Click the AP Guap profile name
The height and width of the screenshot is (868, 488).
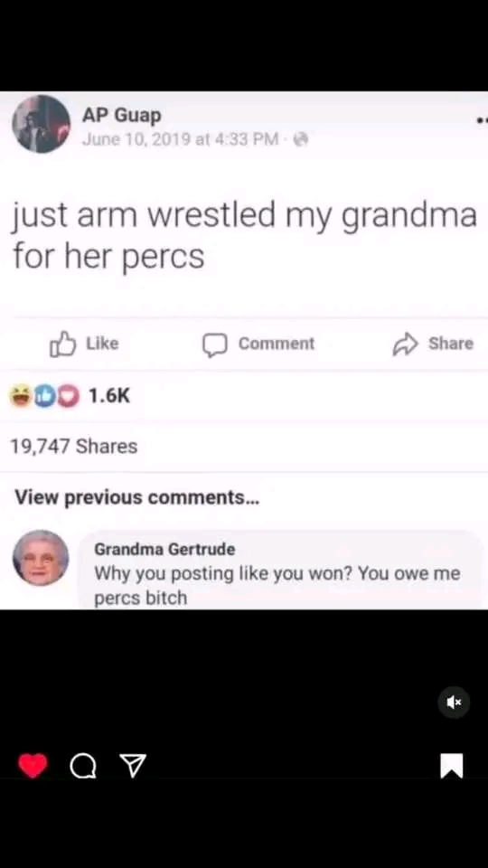122,116
